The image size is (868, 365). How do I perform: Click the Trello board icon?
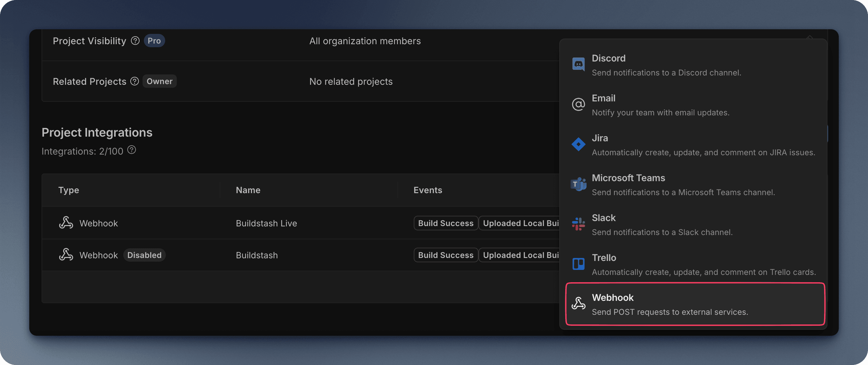point(578,264)
